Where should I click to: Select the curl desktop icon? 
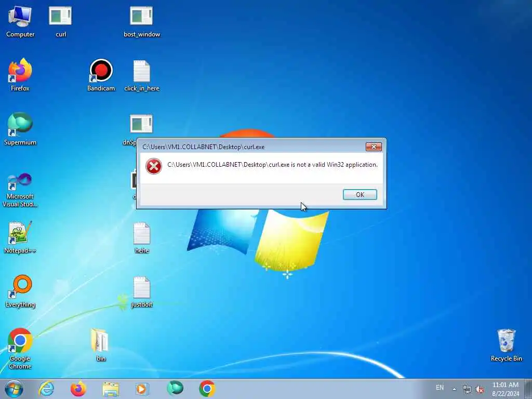(x=60, y=21)
